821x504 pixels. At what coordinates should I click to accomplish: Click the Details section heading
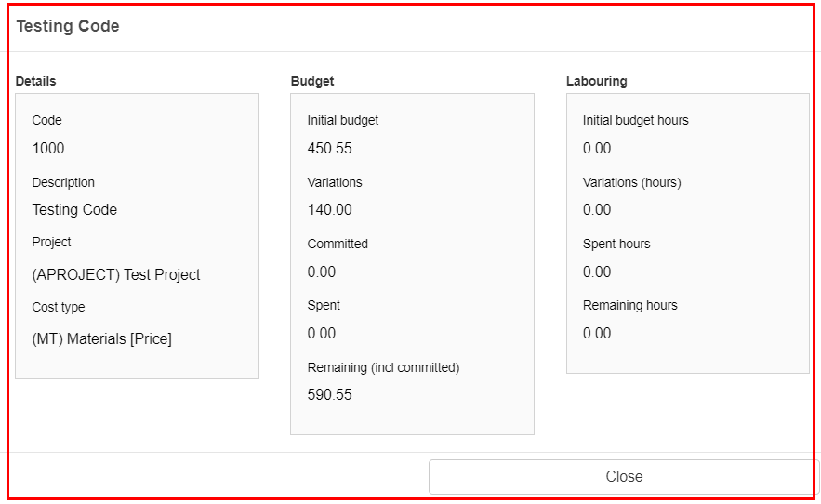click(x=35, y=81)
